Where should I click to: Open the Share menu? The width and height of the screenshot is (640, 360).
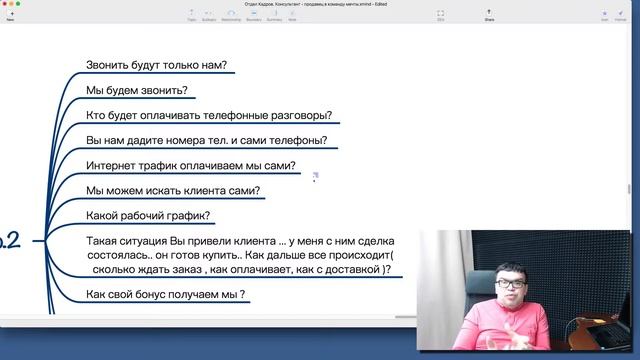click(x=489, y=15)
